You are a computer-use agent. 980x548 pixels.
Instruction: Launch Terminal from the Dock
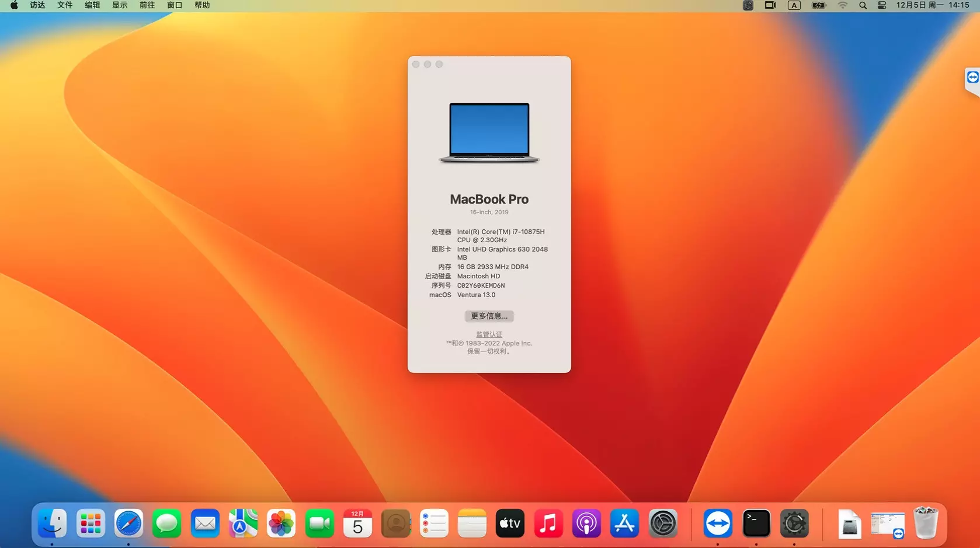(756, 523)
